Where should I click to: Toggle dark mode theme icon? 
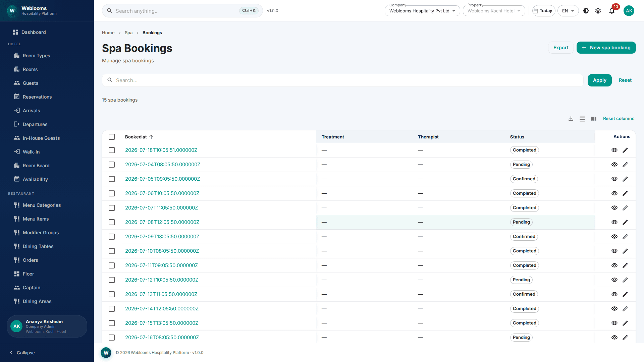click(x=586, y=11)
